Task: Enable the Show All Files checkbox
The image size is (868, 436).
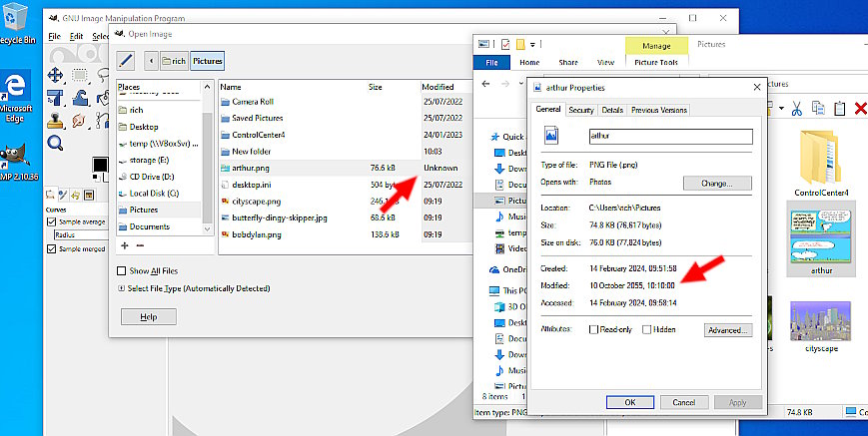Action: [x=122, y=270]
